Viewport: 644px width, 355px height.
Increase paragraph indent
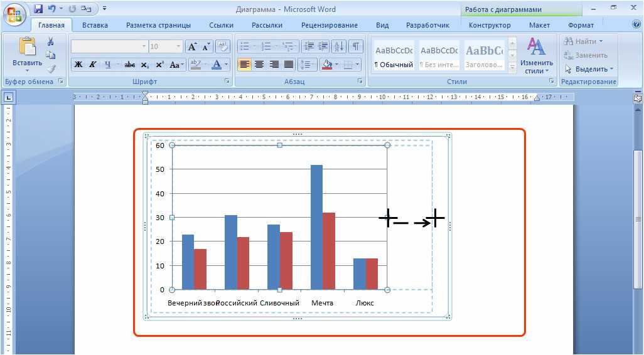[323, 46]
